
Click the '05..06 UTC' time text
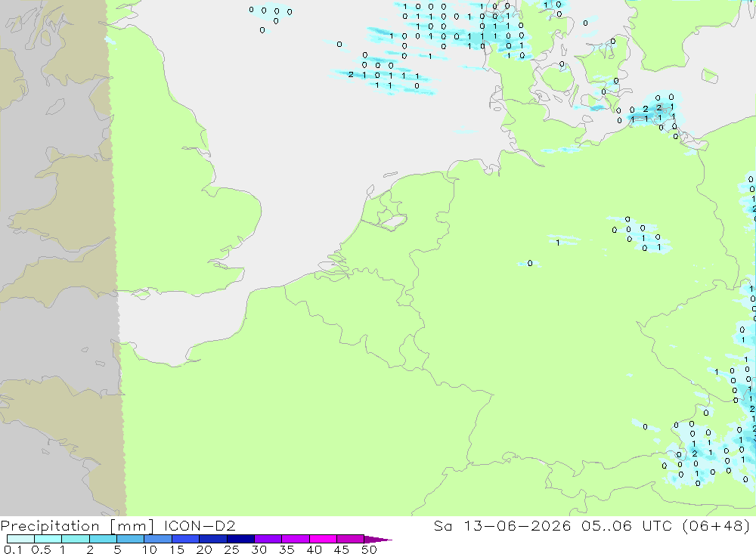point(627,525)
